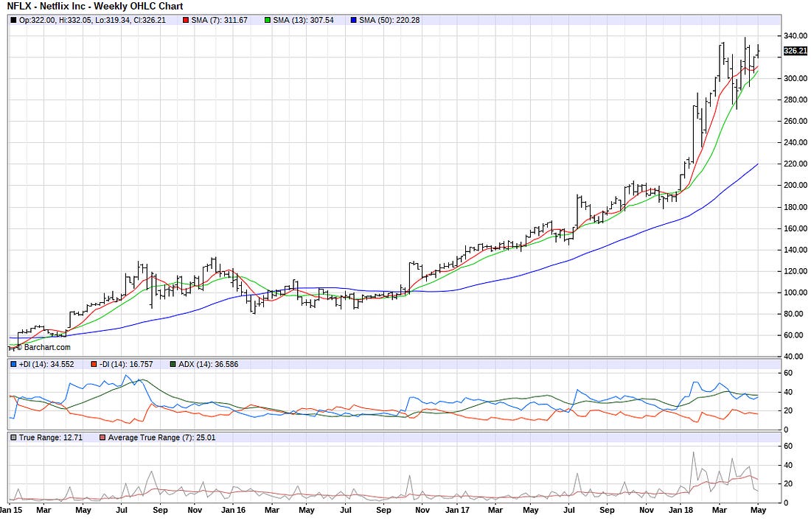811x532 pixels.
Task: Click the ADX (14): 36.586 label
Action: tap(209, 365)
